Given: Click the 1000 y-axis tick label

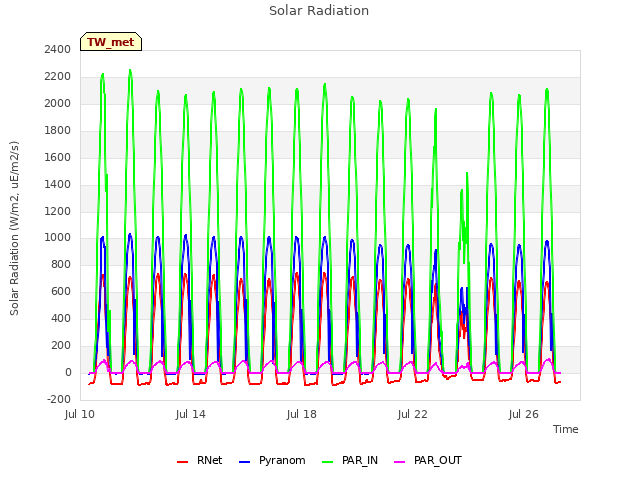Looking at the screenshot, I should 58,238.
